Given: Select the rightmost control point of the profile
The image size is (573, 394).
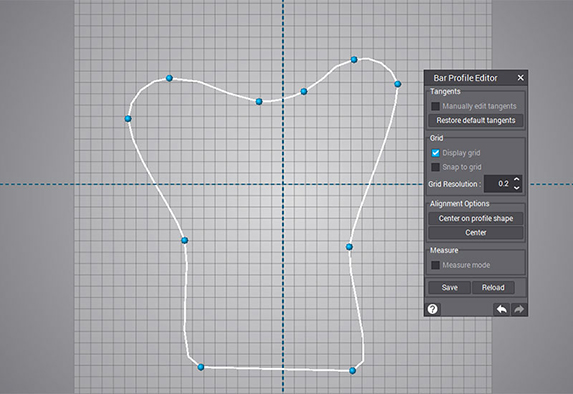Looking at the screenshot, I should [398, 84].
